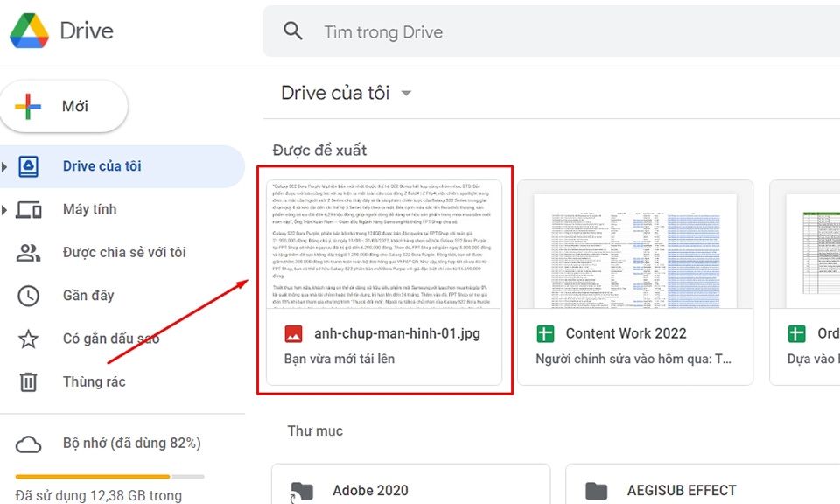The height and width of the screenshot is (504, 840).
Task: Open 'Bộ nhớ (đã dùng 82%)' storage
Action: point(132,444)
